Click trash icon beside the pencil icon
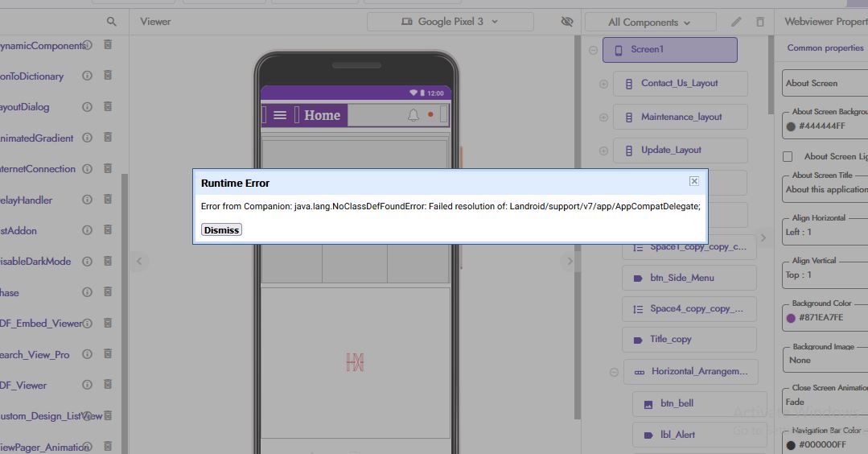Screen dimensions: 868x454 click(759, 22)
